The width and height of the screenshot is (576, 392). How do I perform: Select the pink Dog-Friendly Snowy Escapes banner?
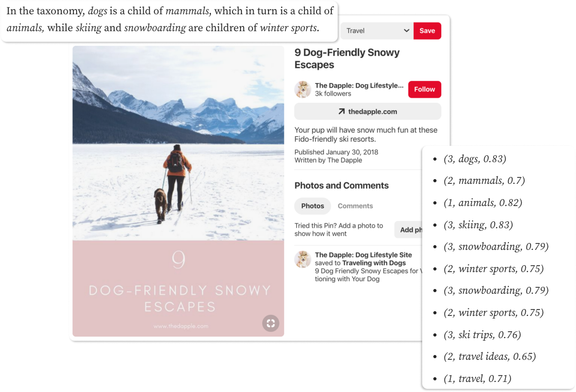pos(178,288)
